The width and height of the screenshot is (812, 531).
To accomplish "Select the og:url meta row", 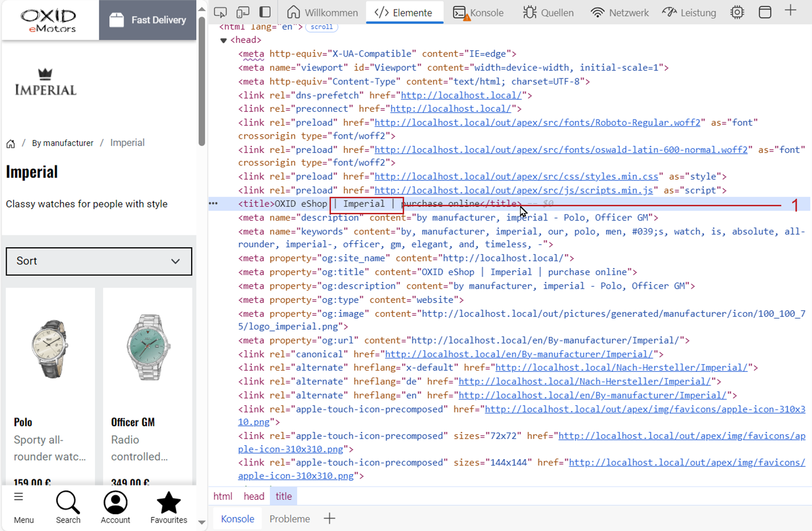I will (464, 340).
